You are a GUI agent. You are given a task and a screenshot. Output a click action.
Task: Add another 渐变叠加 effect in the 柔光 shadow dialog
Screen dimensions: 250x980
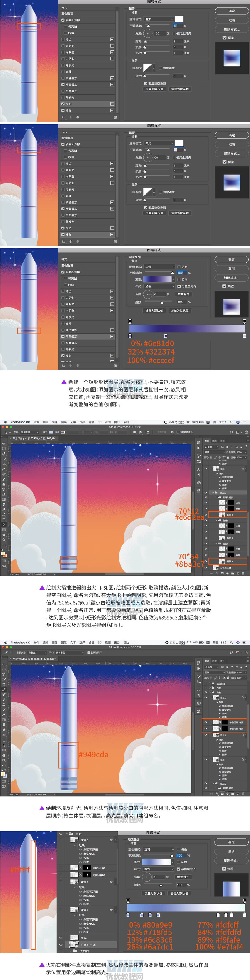(x=112, y=209)
